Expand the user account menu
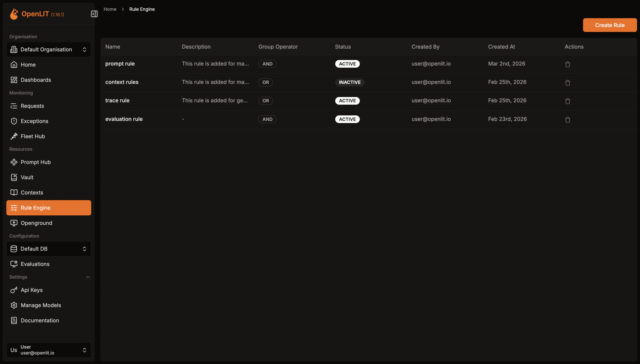This screenshot has height=364, width=640. 48,350
